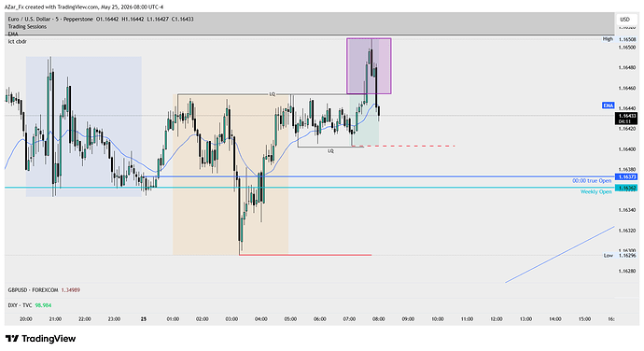The height and width of the screenshot is (351, 644).
Task: Select the Euro / U.S. Dollar symbol title
Action: [51, 19]
